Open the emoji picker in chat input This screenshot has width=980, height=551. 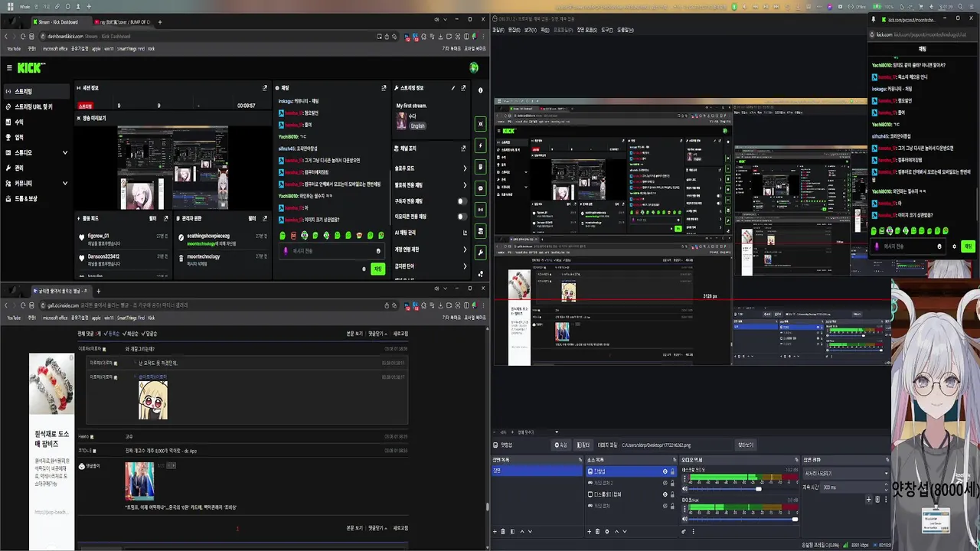pos(378,251)
